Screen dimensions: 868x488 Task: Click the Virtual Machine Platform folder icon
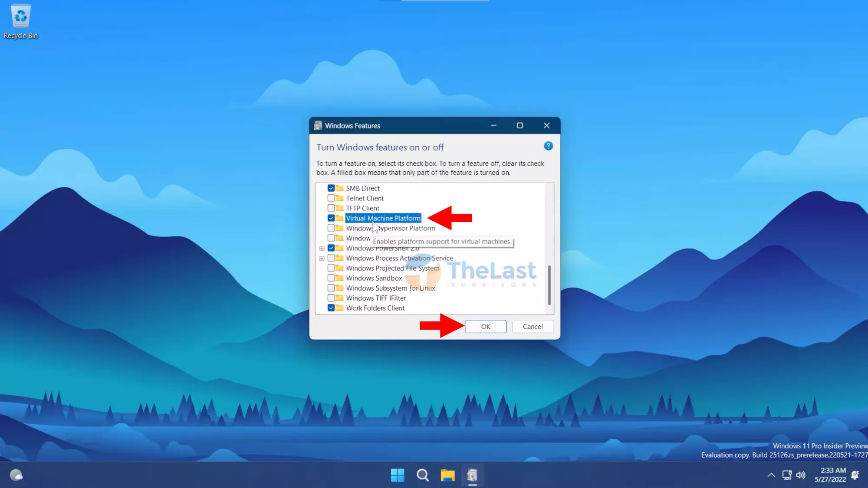click(x=339, y=218)
